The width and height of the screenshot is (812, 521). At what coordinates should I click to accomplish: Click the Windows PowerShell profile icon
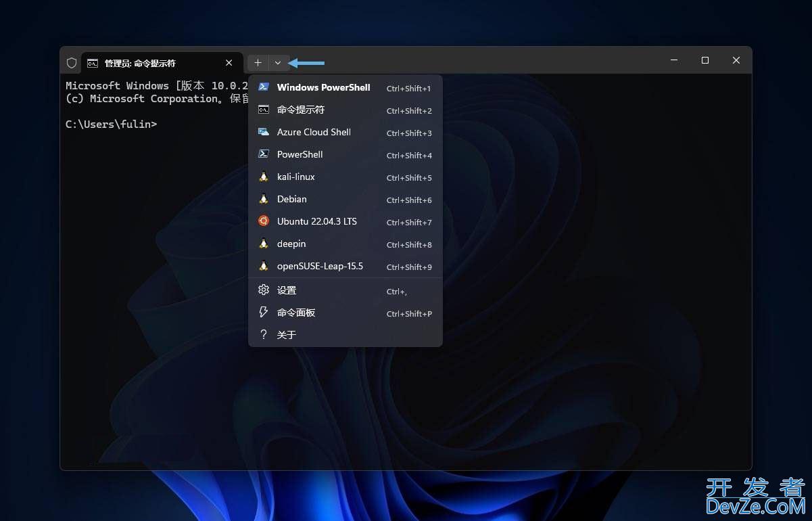point(264,87)
